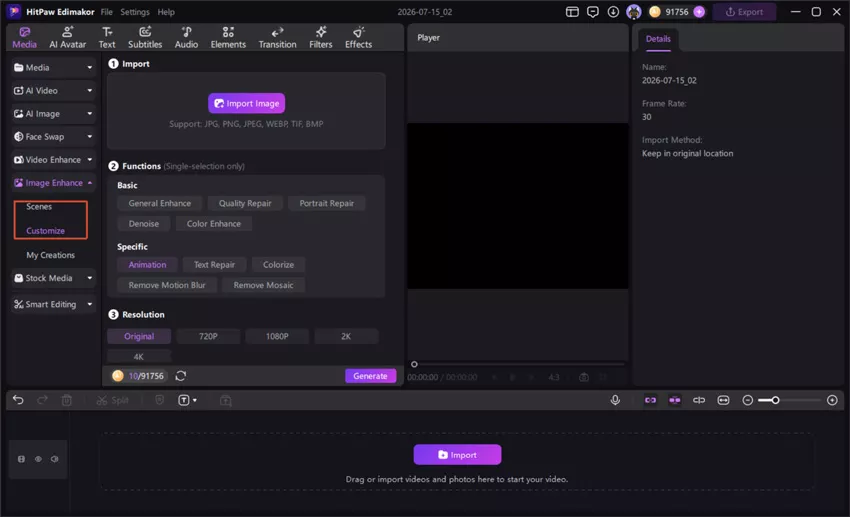Click the microphone voice-over icon
The image size is (850, 517).
tap(615, 400)
